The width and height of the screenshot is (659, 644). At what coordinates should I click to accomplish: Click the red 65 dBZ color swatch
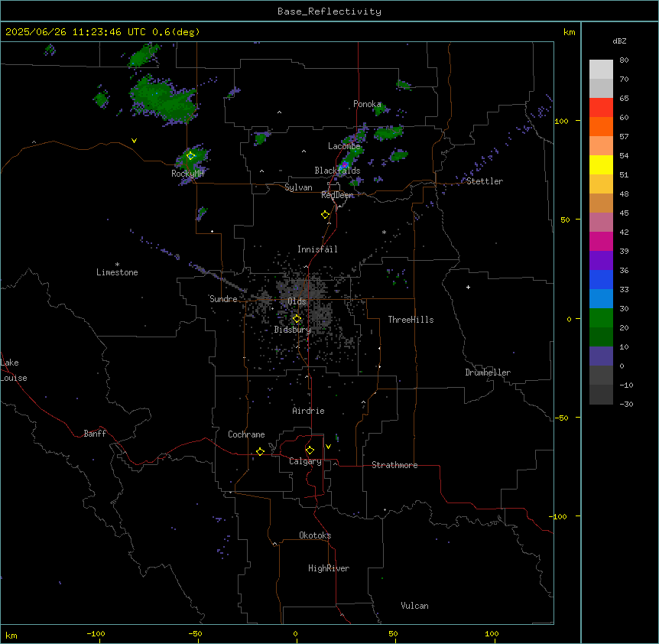click(601, 107)
